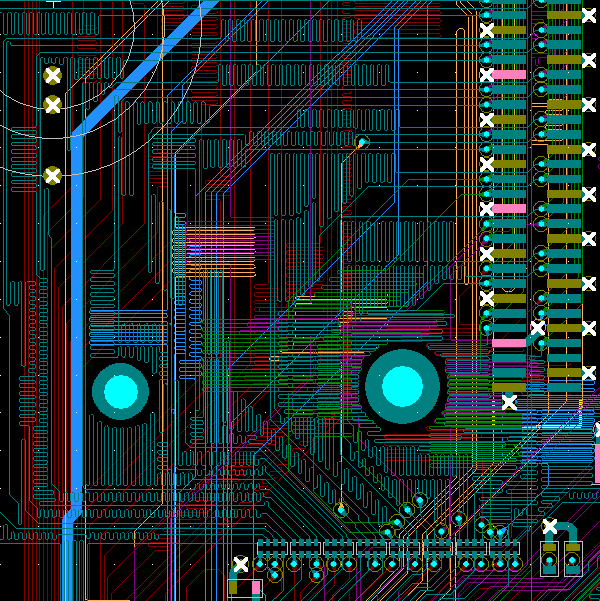Click white X marker just below connector's left column

coord(509,402)
